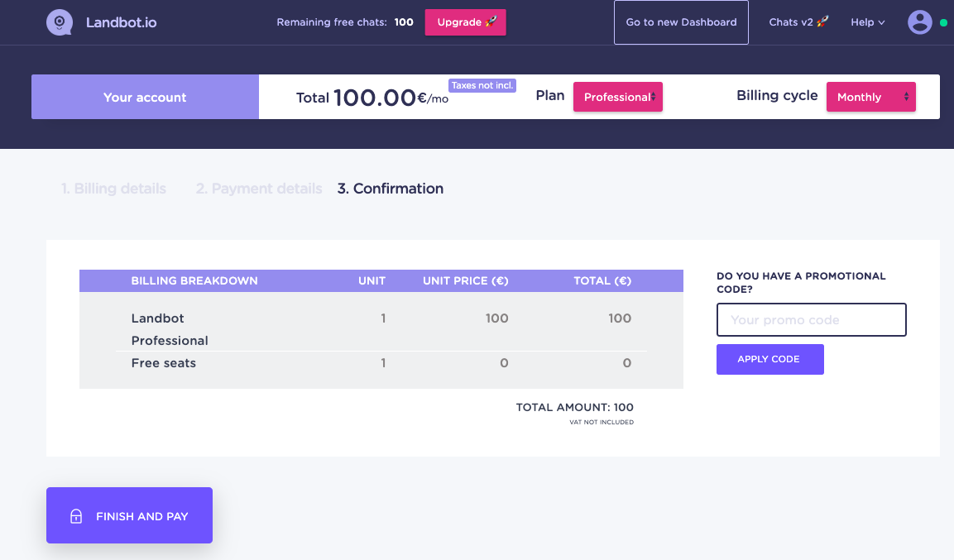Screen dimensions: 954x560
Task: Click the Free seats row label
Action: [x=164, y=363]
